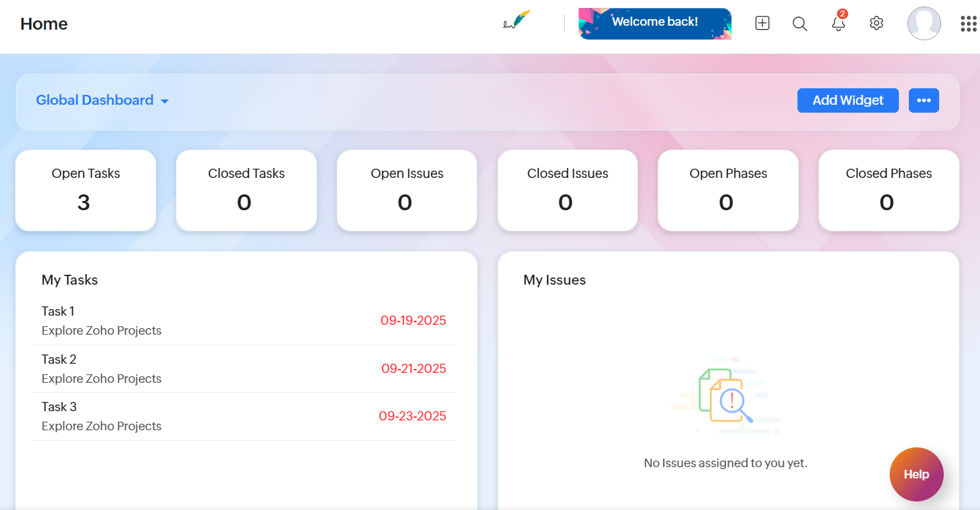The height and width of the screenshot is (510, 980).
Task: Open the settings gear icon
Action: [876, 22]
